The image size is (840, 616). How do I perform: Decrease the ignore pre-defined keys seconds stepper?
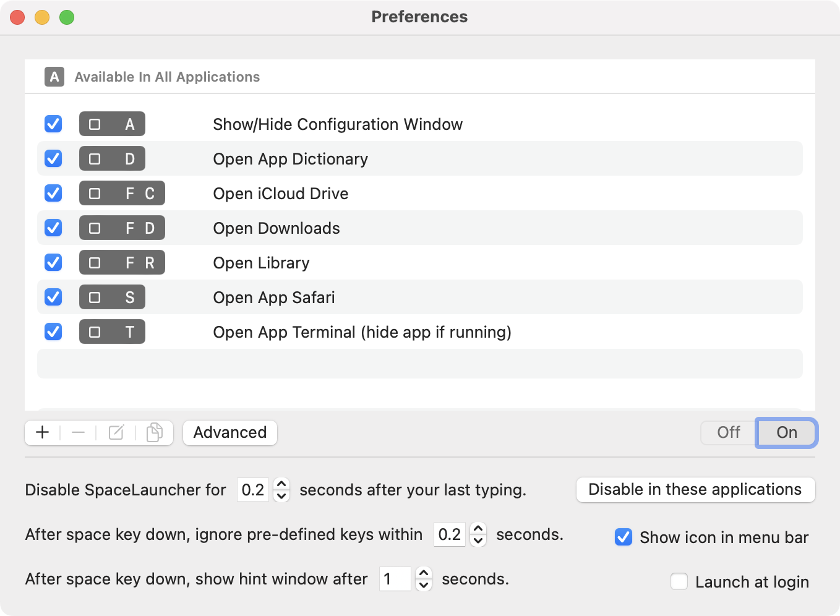(x=478, y=541)
